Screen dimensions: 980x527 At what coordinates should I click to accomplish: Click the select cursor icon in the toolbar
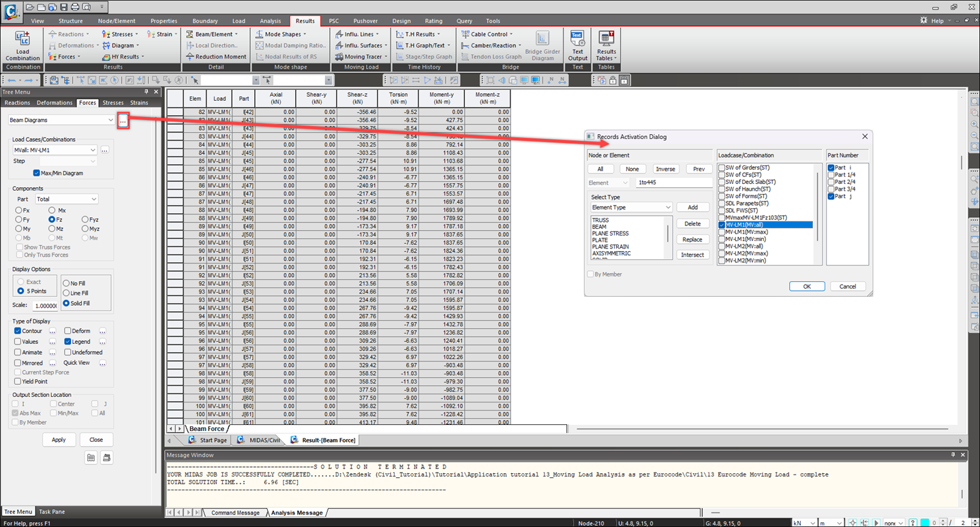click(196, 80)
